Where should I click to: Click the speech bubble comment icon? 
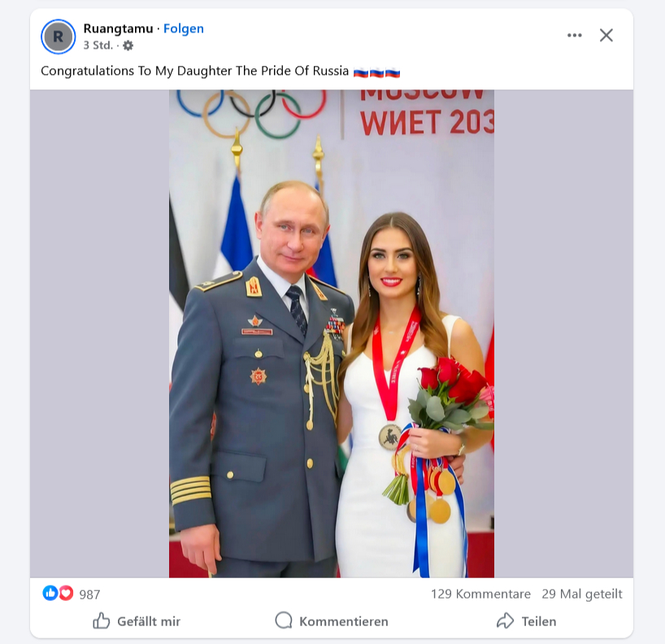pyautogui.click(x=284, y=620)
